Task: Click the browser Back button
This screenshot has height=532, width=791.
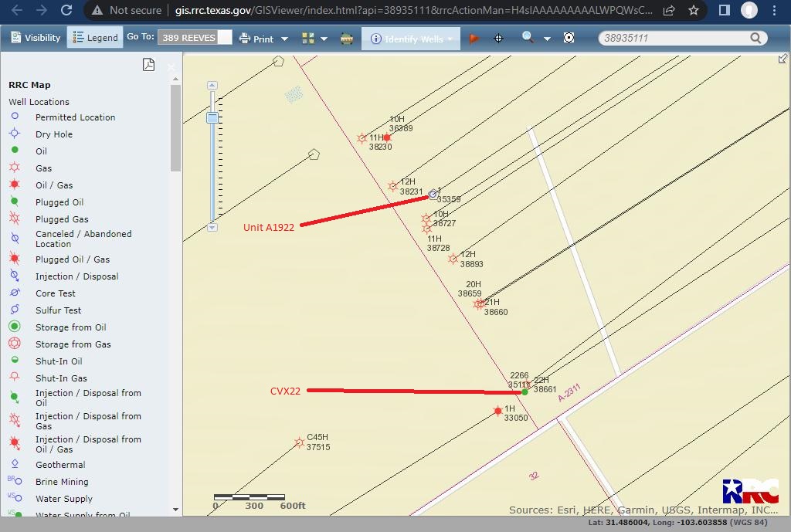Action: coord(17,10)
